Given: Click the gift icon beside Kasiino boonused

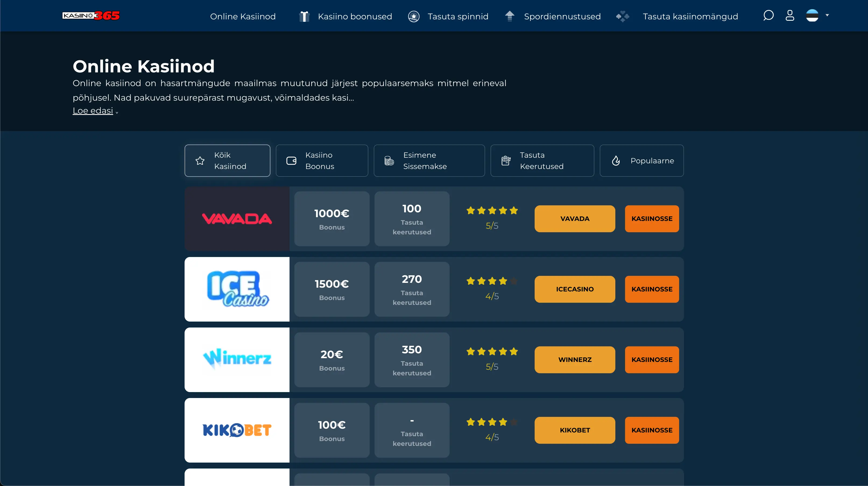Looking at the screenshot, I should pyautogui.click(x=304, y=16).
